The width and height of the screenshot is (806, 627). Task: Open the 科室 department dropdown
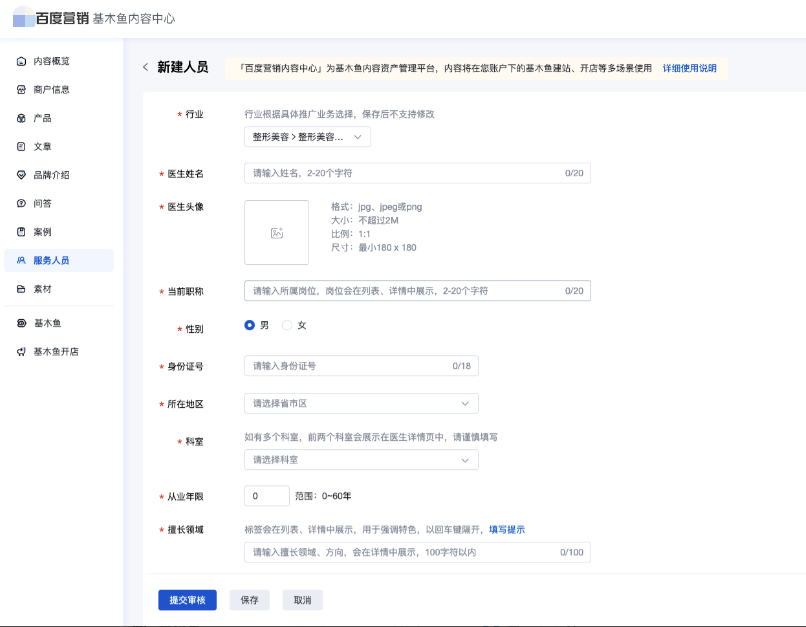(361, 460)
